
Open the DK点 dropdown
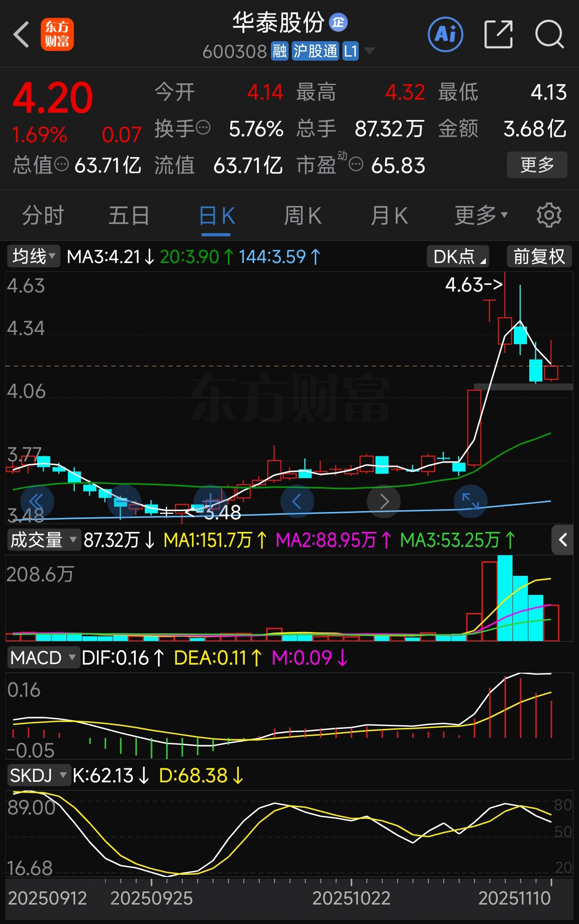458,257
